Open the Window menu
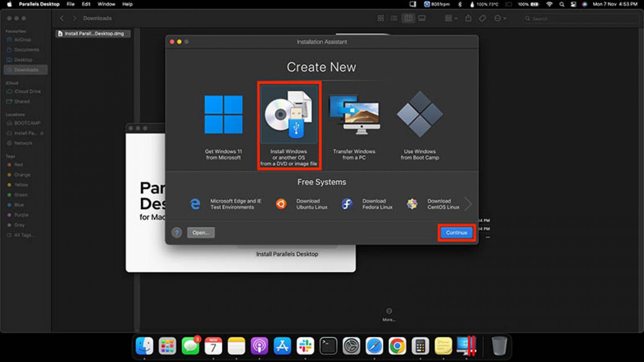The height and width of the screenshot is (362, 644). click(106, 4)
